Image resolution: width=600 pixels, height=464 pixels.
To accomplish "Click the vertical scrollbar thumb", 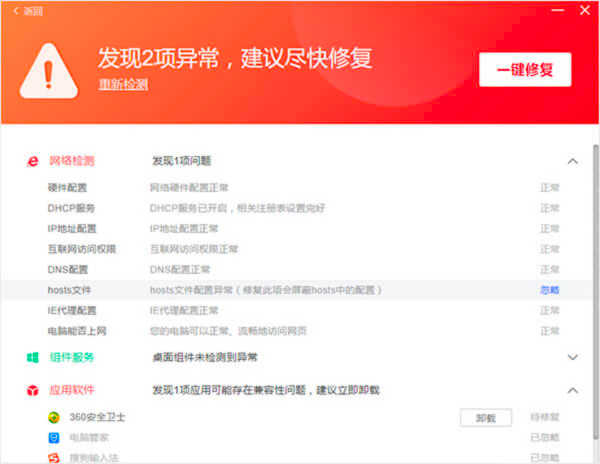I will [595, 292].
